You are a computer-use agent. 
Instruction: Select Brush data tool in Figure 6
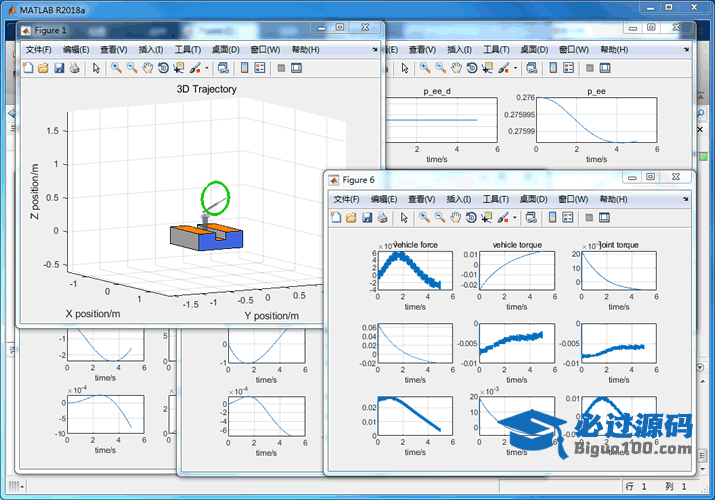(x=503, y=217)
